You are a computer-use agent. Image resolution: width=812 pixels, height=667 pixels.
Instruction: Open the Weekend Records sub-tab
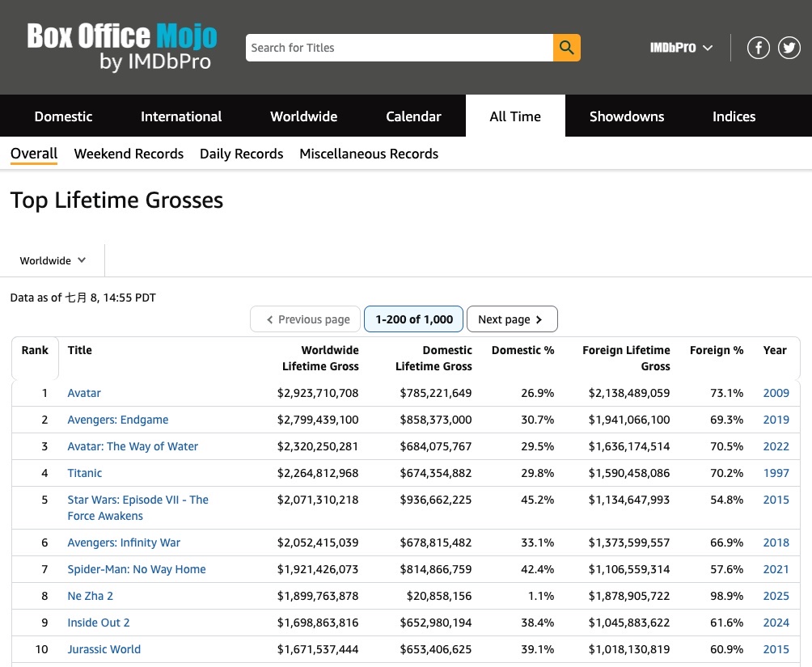click(x=129, y=154)
